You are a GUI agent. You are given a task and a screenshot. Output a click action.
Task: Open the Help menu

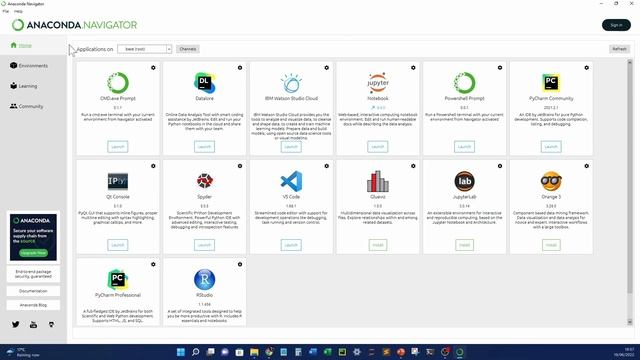[x=18, y=11]
